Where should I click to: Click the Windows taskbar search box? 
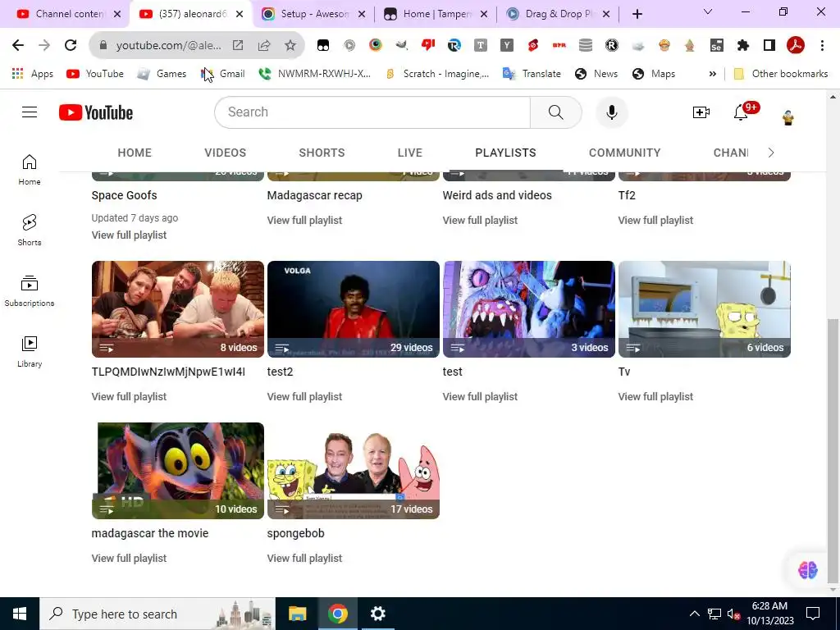click(x=157, y=614)
